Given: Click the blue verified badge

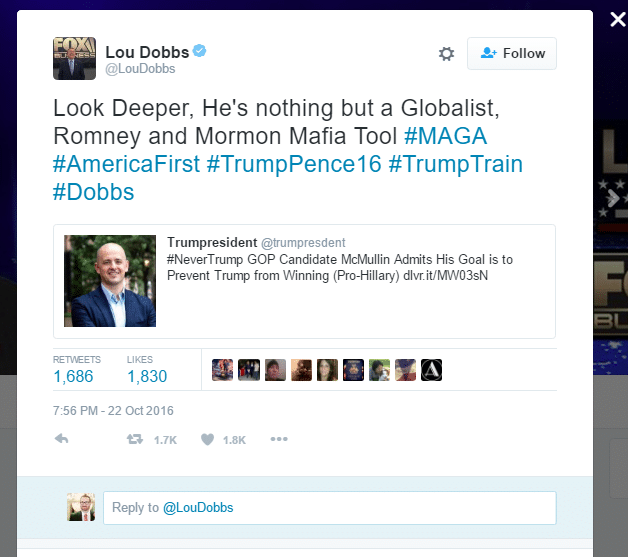Looking at the screenshot, I should pyautogui.click(x=199, y=51).
